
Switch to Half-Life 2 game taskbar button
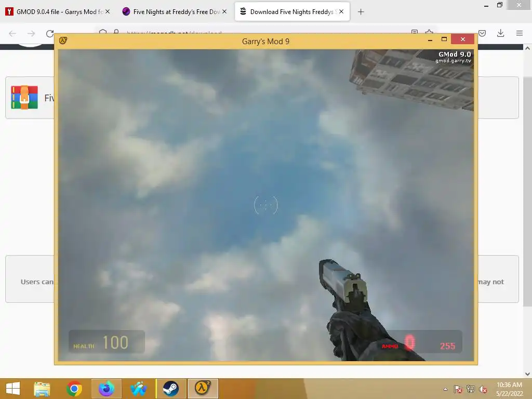point(203,389)
